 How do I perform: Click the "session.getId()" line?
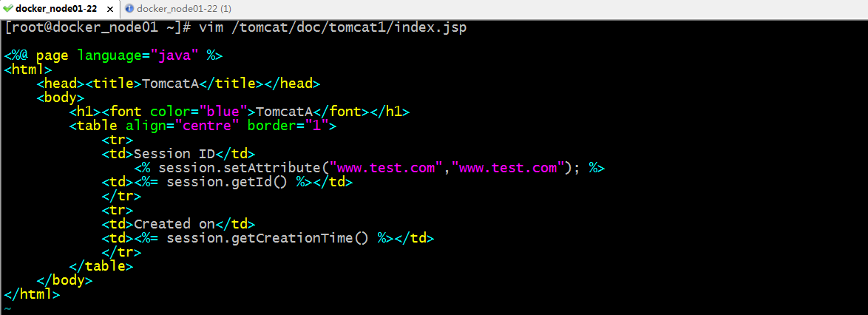228,183
